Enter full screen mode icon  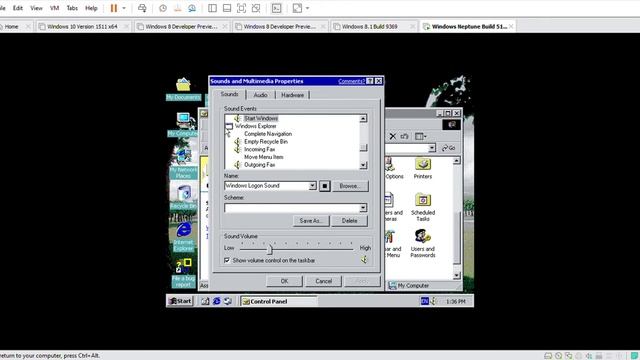coord(241,8)
